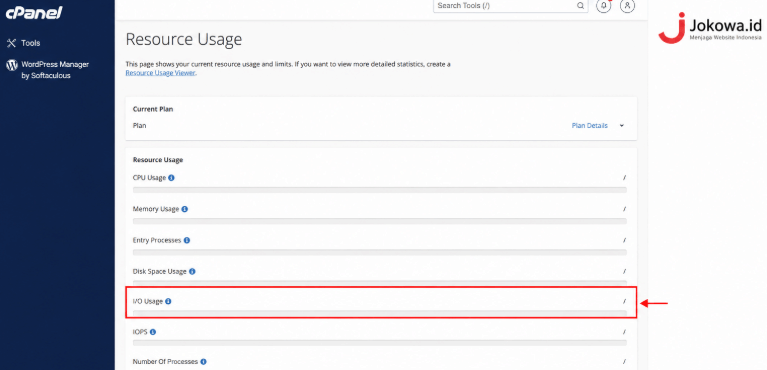Click the Number Of Processes label
The image size is (767, 370).
click(165, 362)
